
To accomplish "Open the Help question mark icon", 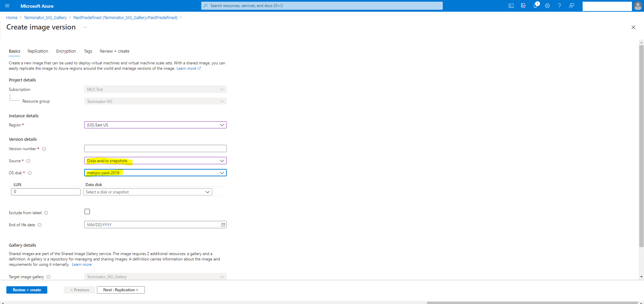I will pos(559,6).
